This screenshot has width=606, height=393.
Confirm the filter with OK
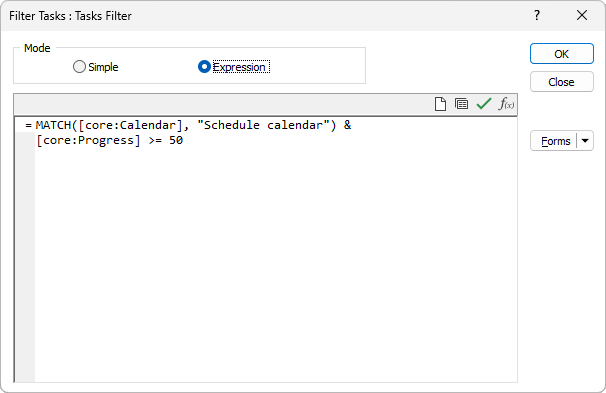point(562,54)
